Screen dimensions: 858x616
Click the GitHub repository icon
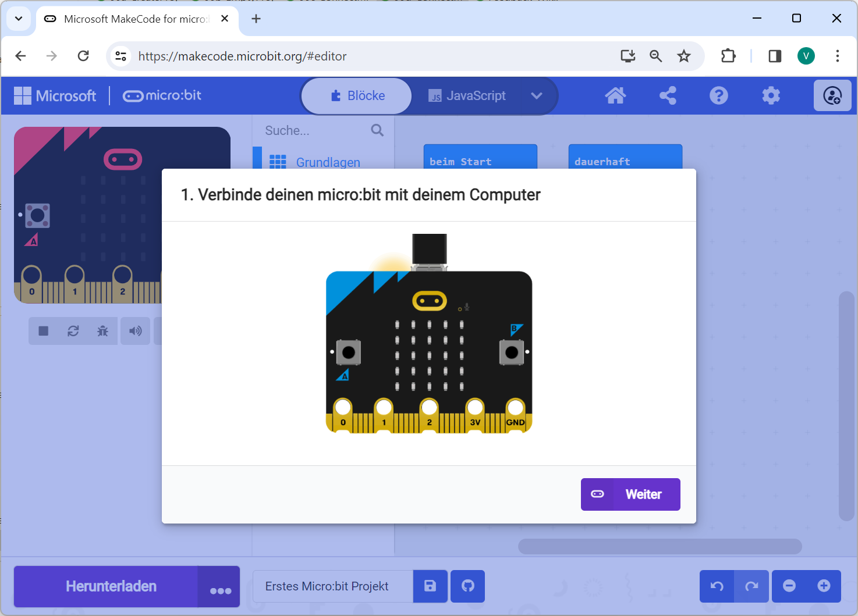click(468, 586)
